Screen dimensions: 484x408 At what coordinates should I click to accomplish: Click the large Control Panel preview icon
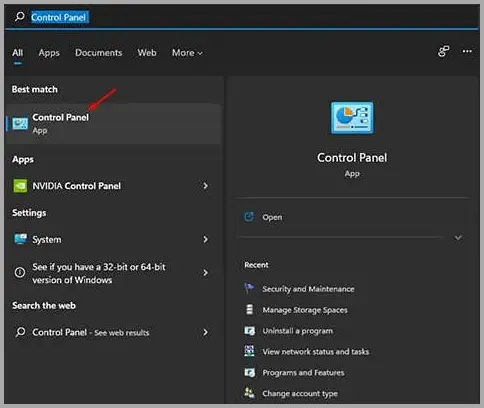pos(352,118)
